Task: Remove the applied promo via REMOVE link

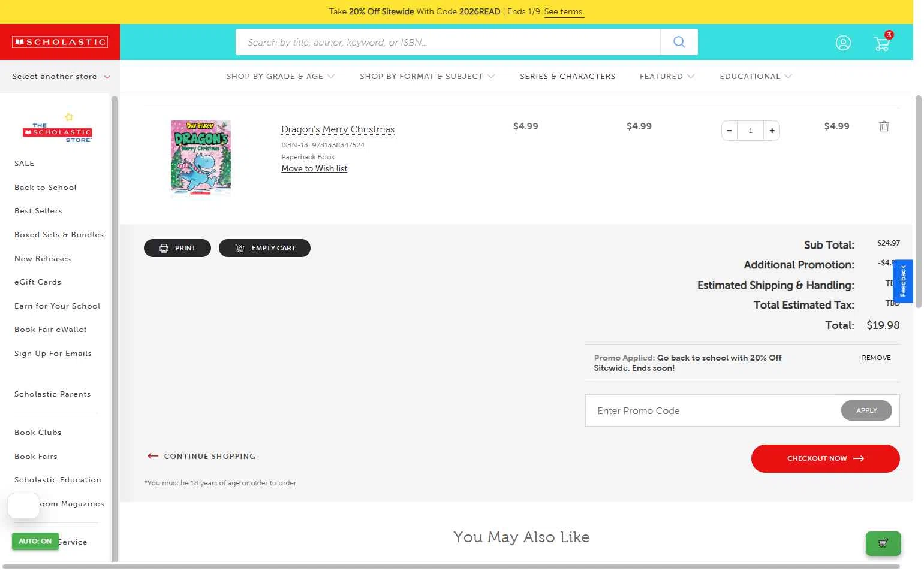Action: [876, 358]
